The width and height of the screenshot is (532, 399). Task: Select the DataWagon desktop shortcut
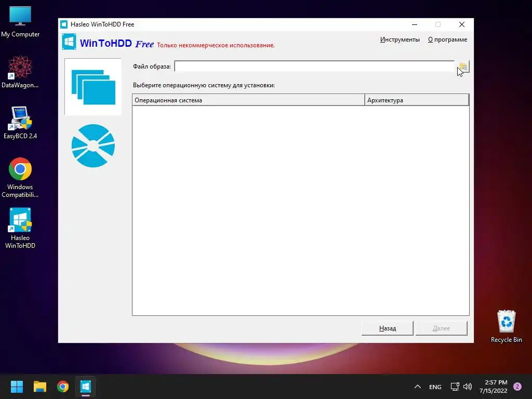click(x=20, y=72)
